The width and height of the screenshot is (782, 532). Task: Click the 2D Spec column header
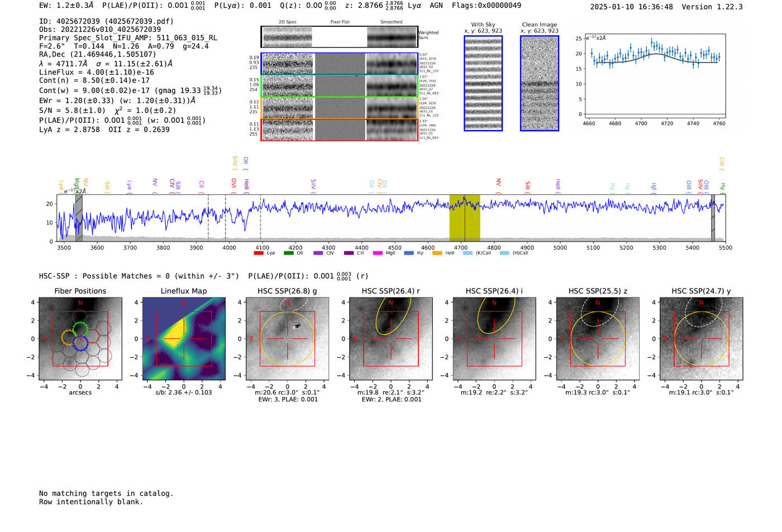288,22
